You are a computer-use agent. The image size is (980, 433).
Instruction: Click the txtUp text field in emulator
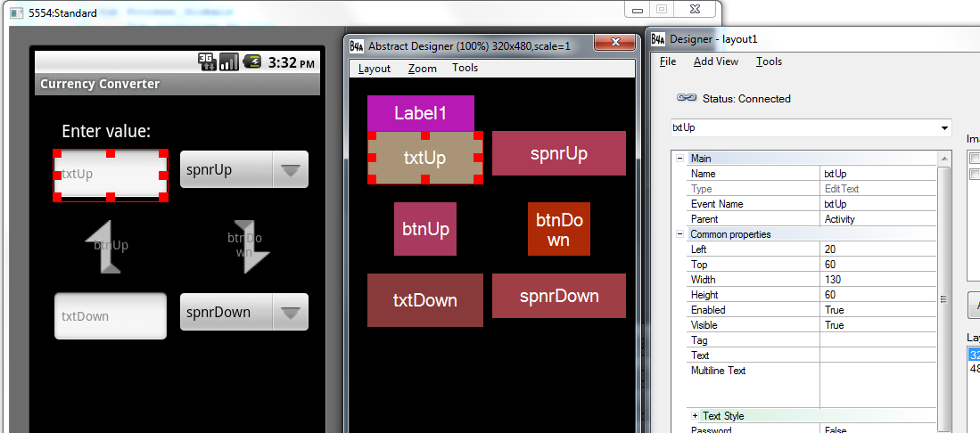111,175
